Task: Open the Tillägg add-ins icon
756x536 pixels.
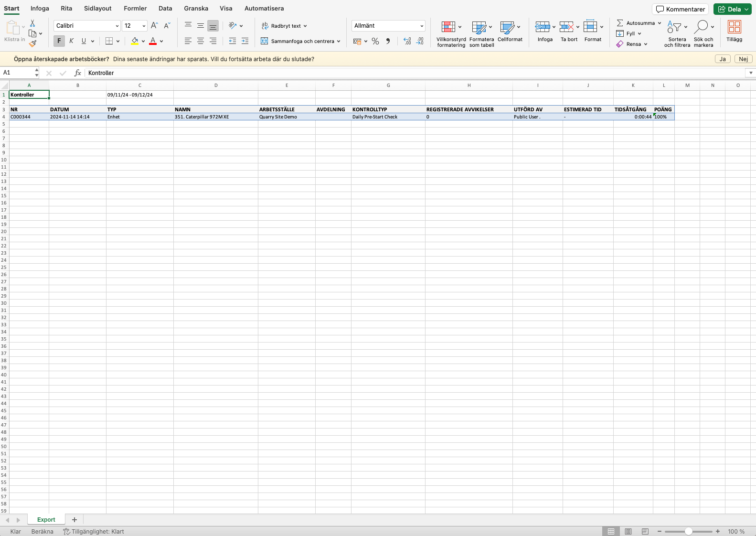Action: (734, 27)
